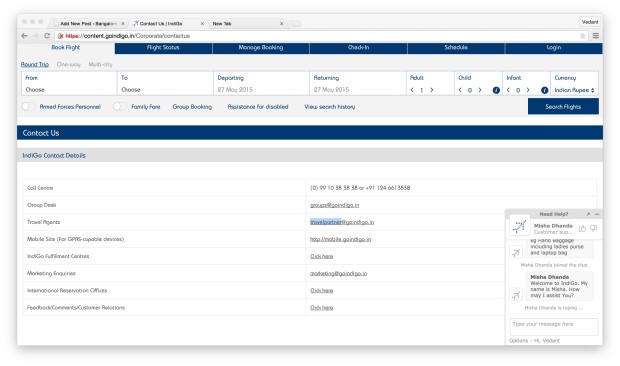The width and height of the screenshot is (620, 366).
Task: Click the IndiGo Contact Details heading
Action: tap(54, 155)
